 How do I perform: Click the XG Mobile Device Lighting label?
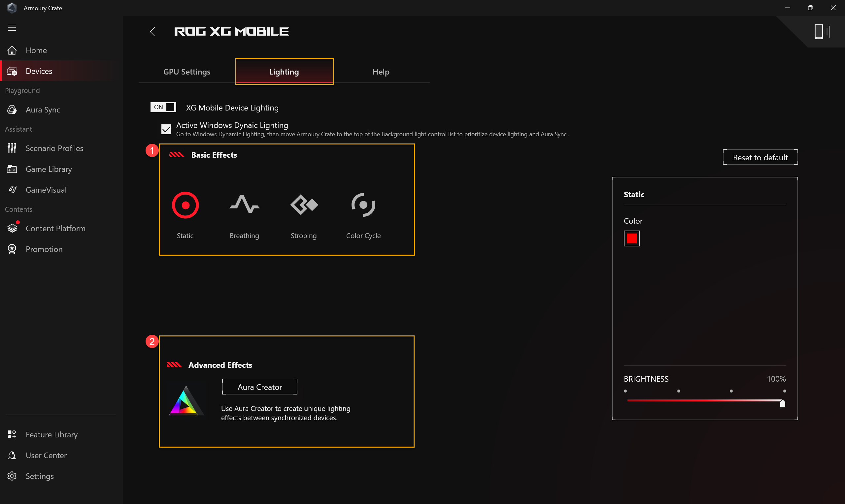tap(232, 108)
